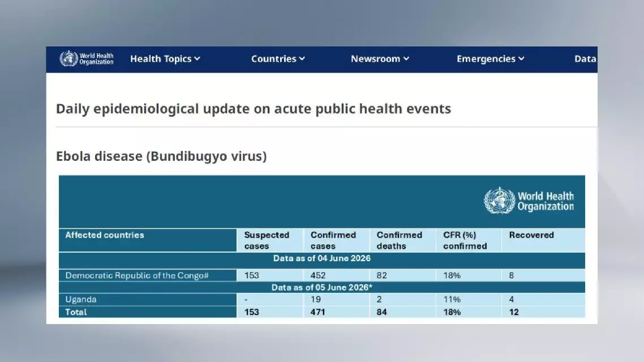This screenshot has width=644, height=362.
Task: Click total suspected cases value 153
Action: point(252,312)
